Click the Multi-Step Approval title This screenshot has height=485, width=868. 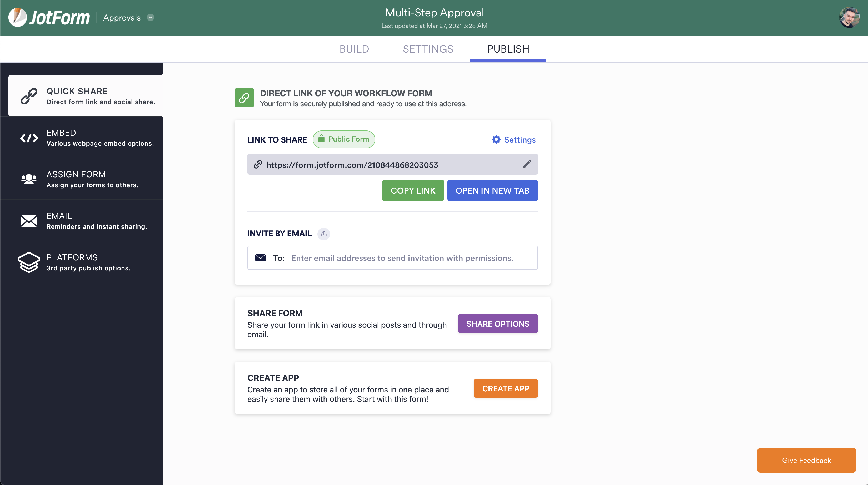point(434,12)
